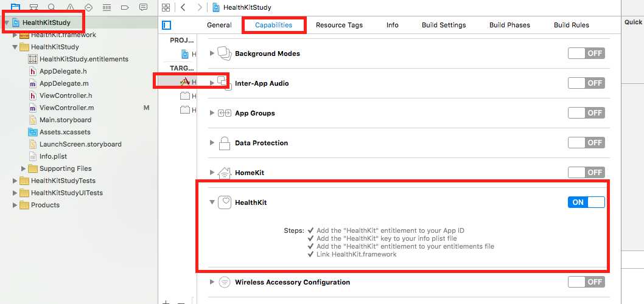Expand the Background Modes section
This screenshot has width=644, height=304.
[x=212, y=54]
